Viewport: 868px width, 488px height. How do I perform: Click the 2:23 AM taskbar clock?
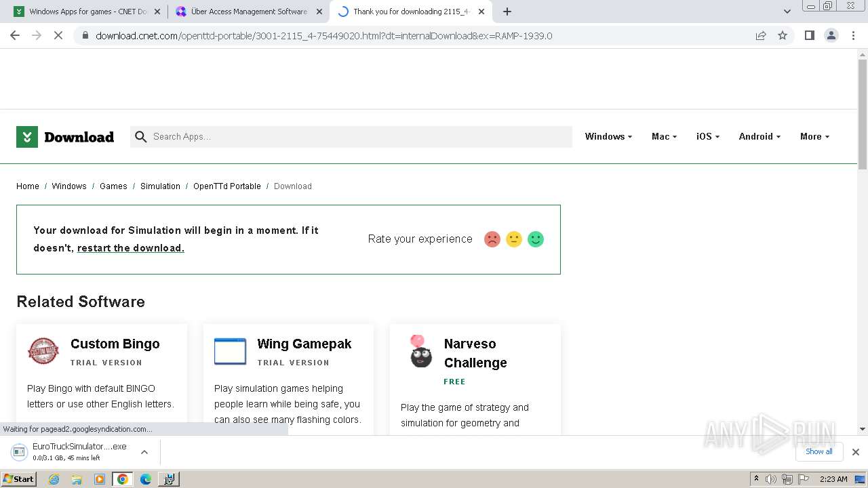[833, 479]
